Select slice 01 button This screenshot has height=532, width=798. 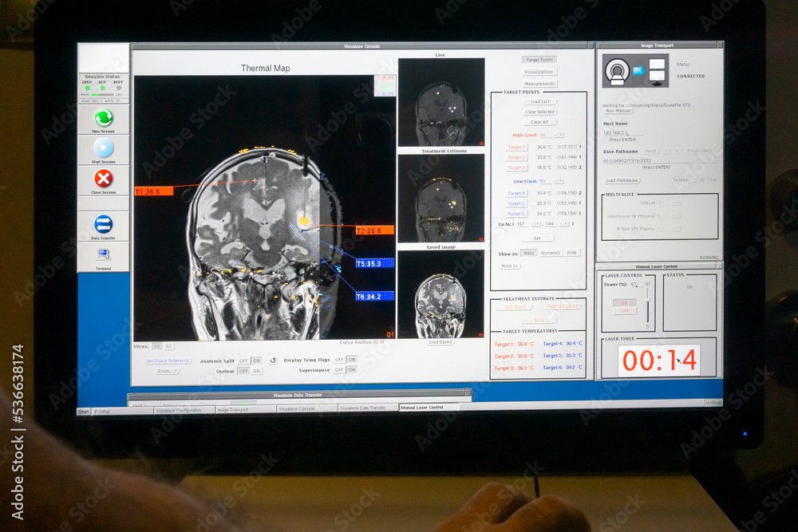[157, 346]
